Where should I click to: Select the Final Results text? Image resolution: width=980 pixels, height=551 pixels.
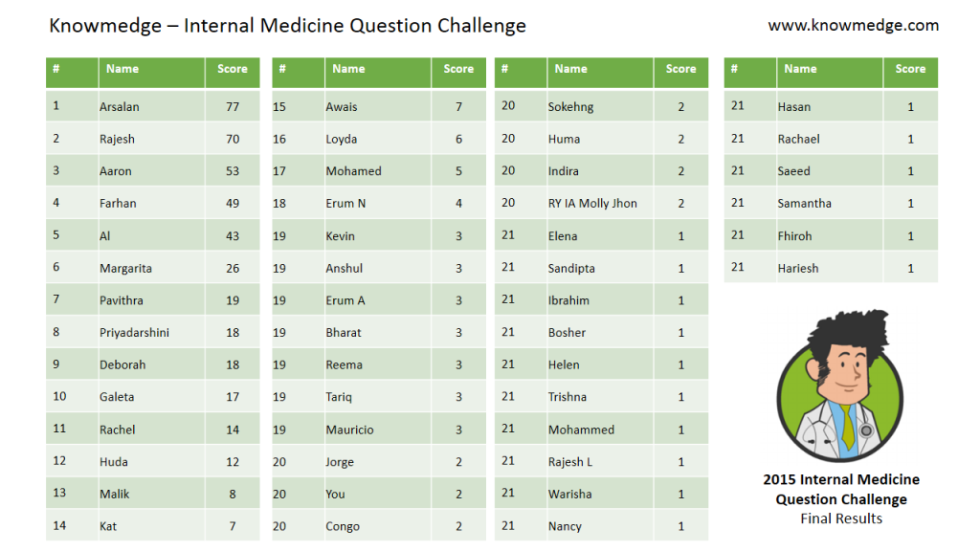coord(841,518)
